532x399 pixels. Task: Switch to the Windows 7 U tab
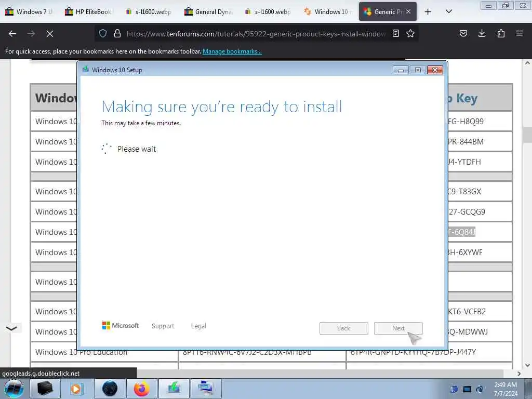pos(30,11)
